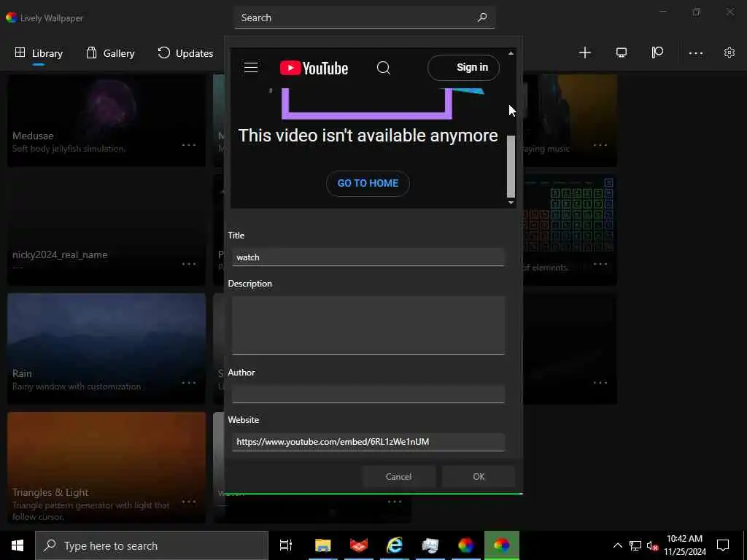Click the Gallery bag icon

tap(91, 52)
